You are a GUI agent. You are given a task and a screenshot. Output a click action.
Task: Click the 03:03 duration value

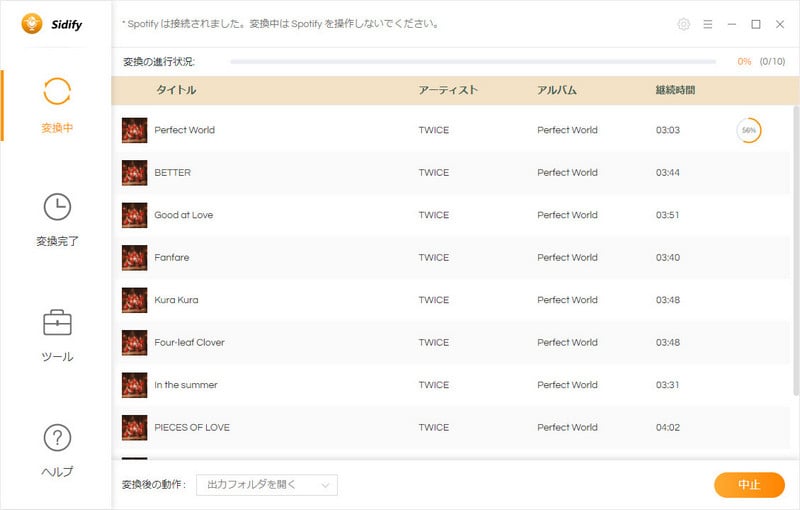(668, 130)
